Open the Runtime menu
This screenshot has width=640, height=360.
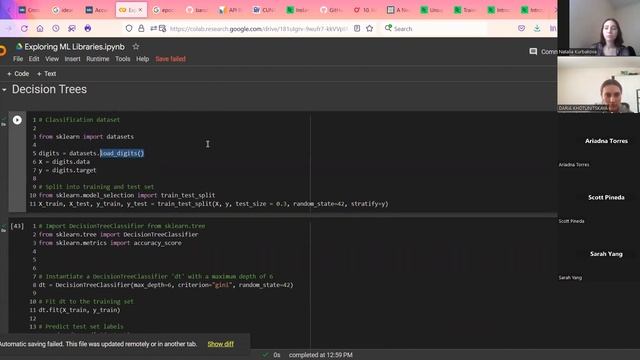(98, 59)
